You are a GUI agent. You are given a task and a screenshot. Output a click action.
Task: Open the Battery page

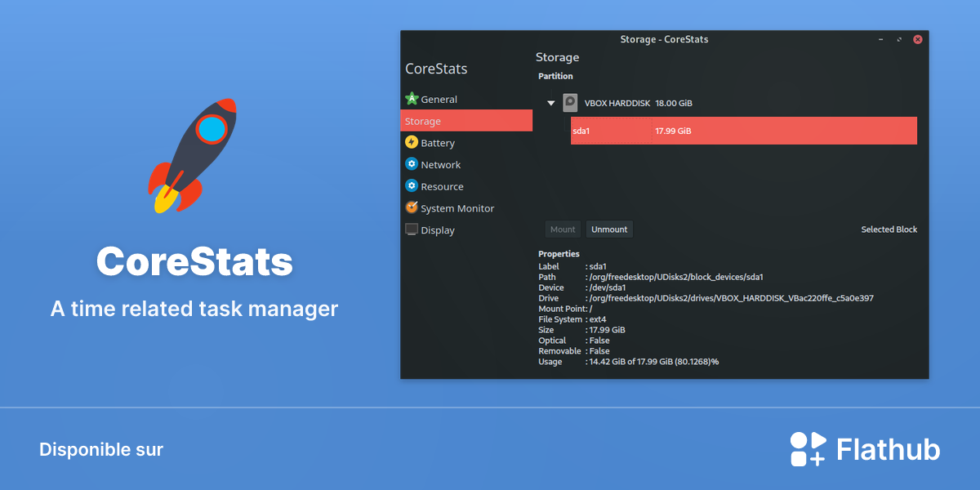pyautogui.click(x=466, y=143)
